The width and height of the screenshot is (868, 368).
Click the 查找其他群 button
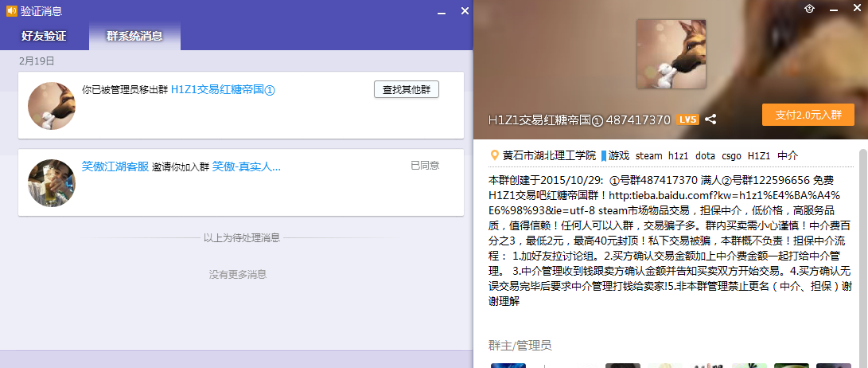tap(407, 89)
